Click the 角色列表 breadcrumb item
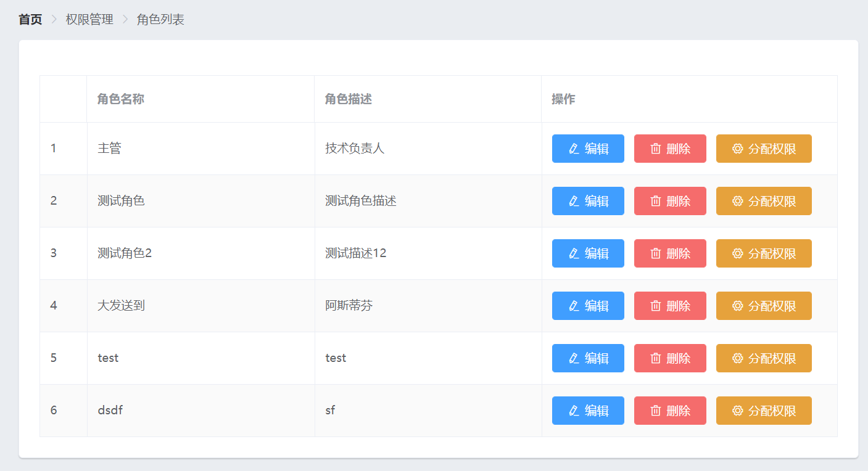The image size is (868, 471). (x=159, y=19)
